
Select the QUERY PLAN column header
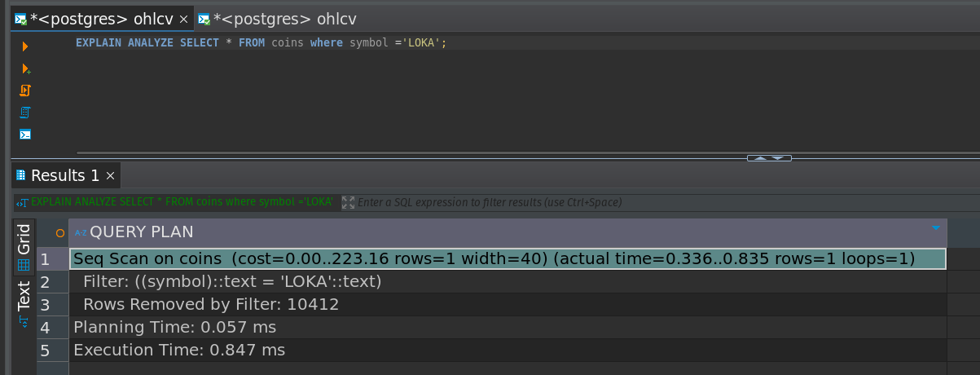click(508, 233)
